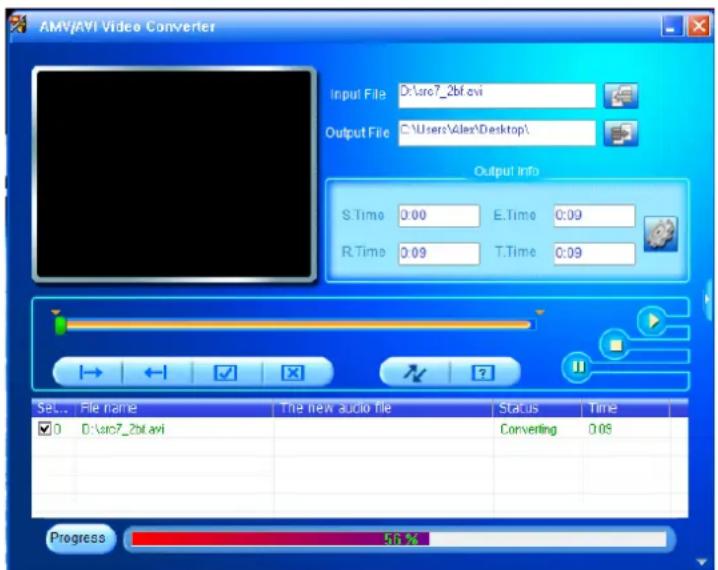Screen dimensions: 718x570
Task: Click the 'File name' column header
Action: coord(174,408)
